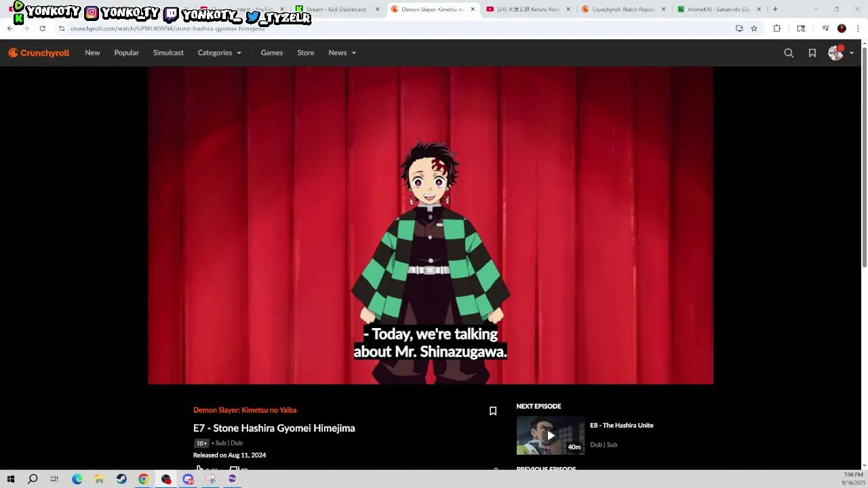Open the Simulcast menu item

(168, 53)
